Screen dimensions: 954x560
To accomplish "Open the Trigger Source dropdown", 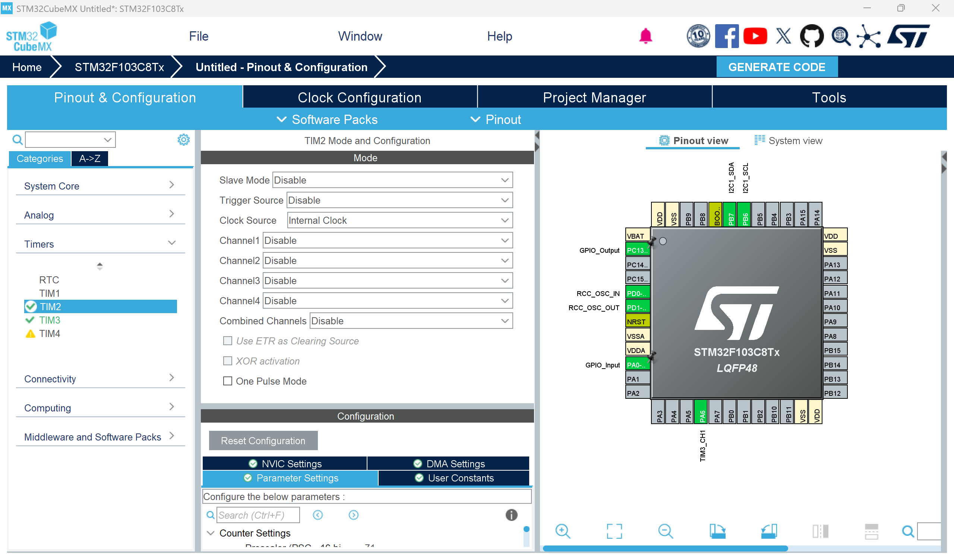I will click(400, 200).
